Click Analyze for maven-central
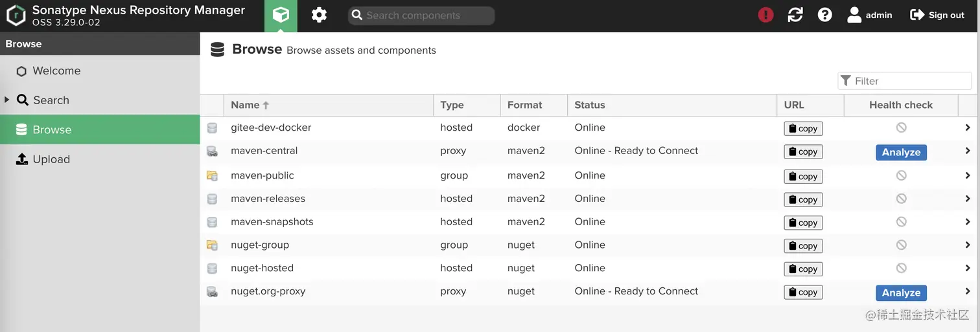 click(x=901, y=152)
